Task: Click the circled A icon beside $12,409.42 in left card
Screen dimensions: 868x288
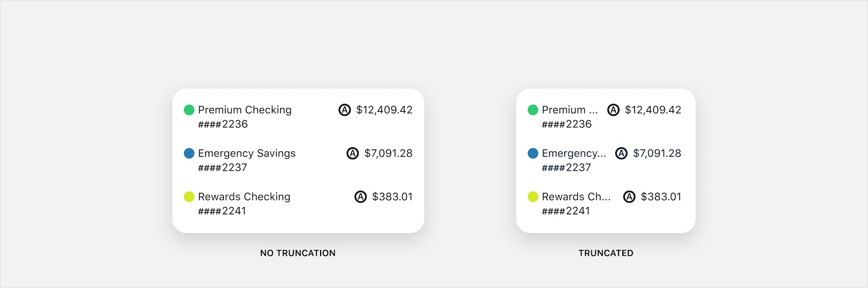Action: tap(344, 110)
